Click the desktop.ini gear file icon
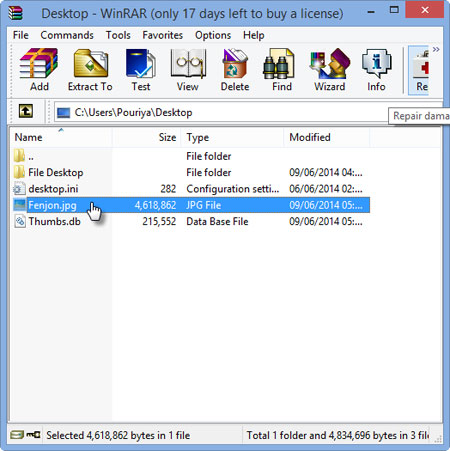 pos(19,189)
